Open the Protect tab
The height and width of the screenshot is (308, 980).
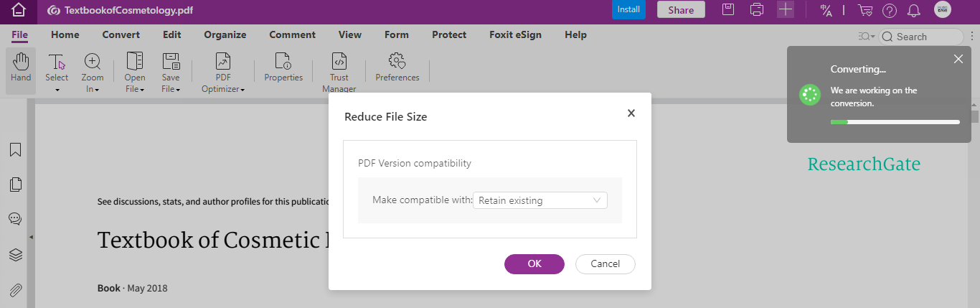click(x=449, y=34)
